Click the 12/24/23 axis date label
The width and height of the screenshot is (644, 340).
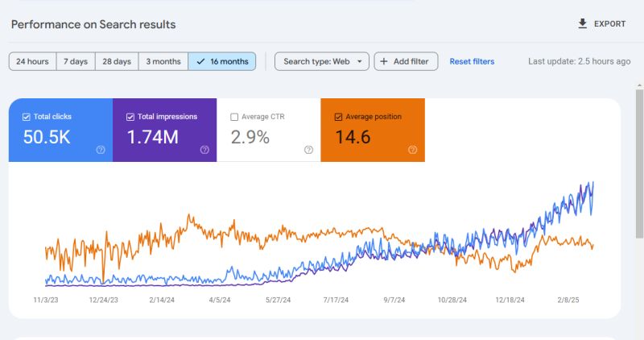[x=104, y=300]
